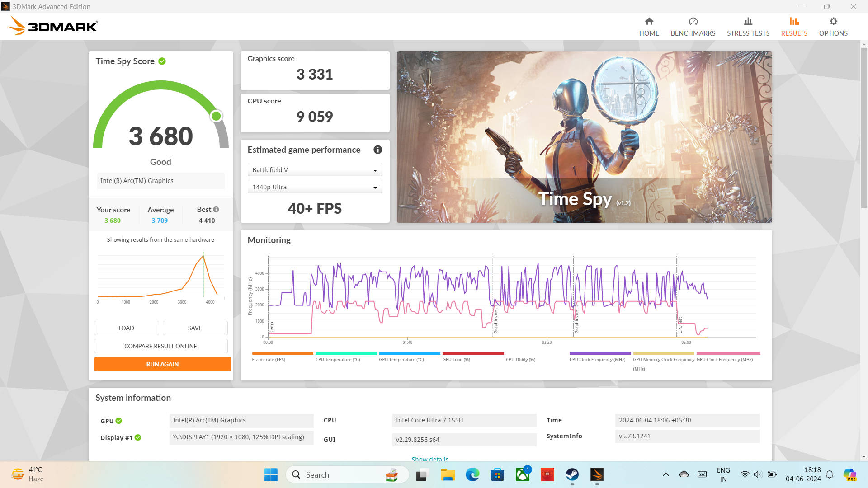Click the Your score 3 680 value

tap(113, 221)
